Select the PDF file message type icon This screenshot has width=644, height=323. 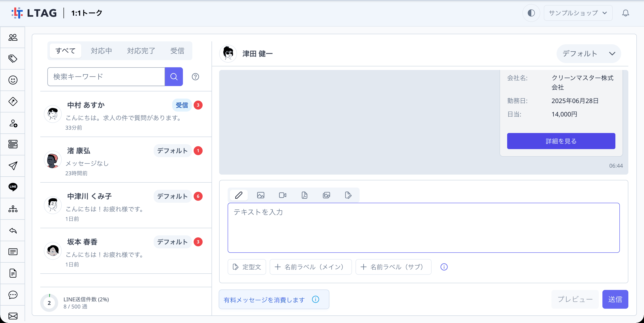click(304, 195)
